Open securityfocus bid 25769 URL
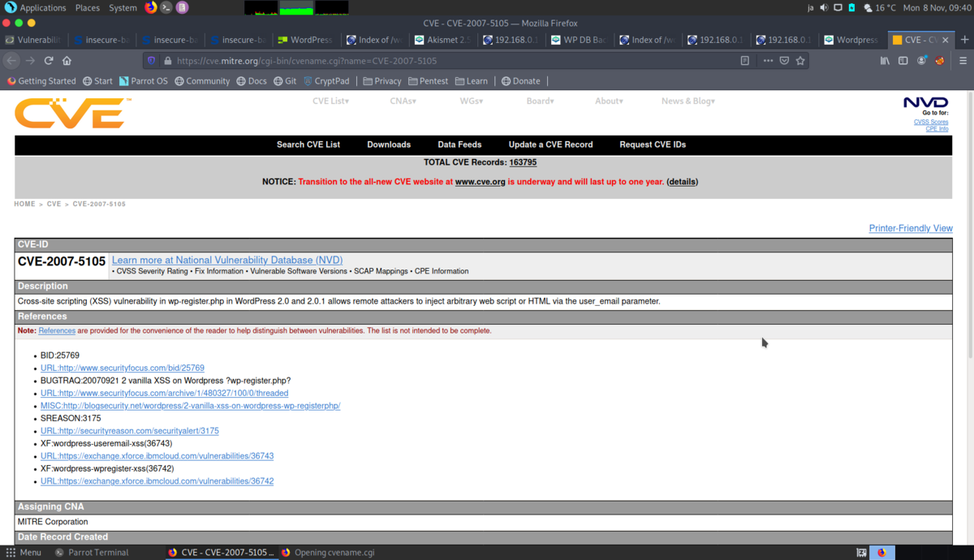 [x=123, y=368]
